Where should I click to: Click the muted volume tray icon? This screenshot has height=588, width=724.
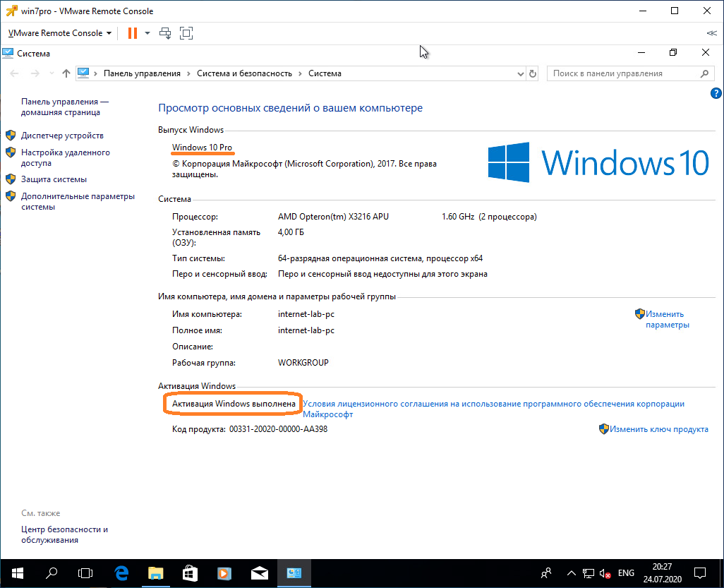pos(605,573)
